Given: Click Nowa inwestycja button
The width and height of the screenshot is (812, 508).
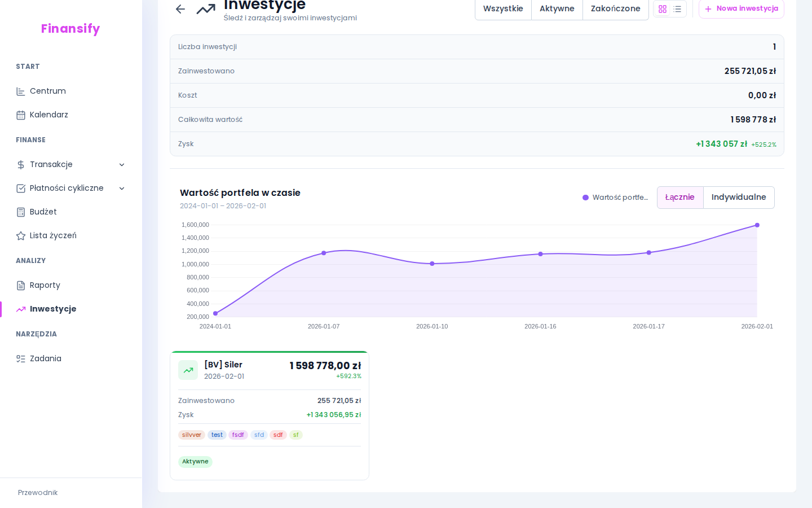Looking at the screenshot, I should click(741, 9).
